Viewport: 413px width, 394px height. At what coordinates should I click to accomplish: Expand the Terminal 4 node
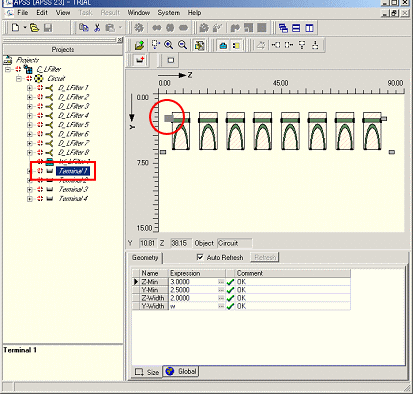30,199
